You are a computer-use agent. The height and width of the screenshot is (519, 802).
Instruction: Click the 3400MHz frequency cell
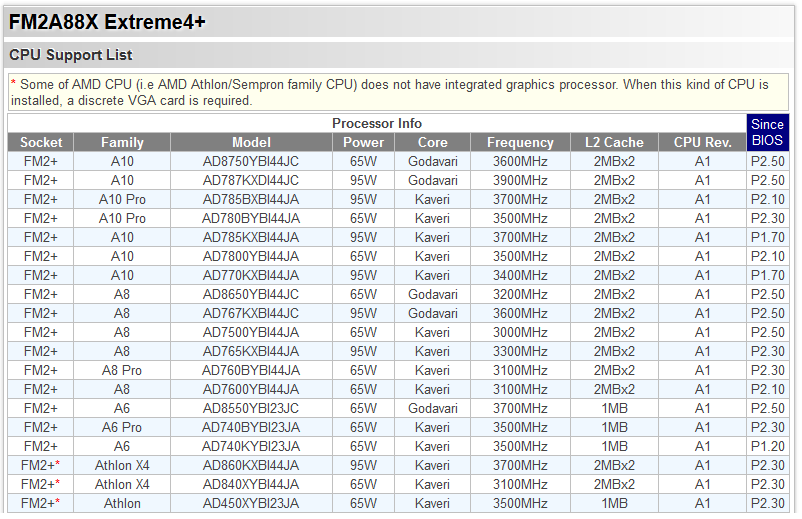coord(520,275)
